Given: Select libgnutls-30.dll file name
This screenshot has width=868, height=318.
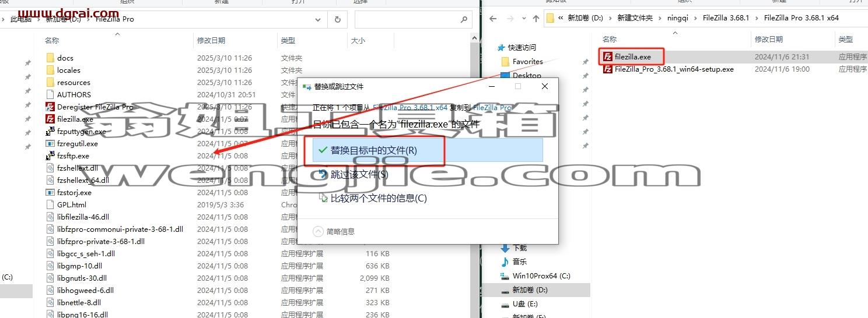Looking at the screenshot, I should tap(82, 278).
